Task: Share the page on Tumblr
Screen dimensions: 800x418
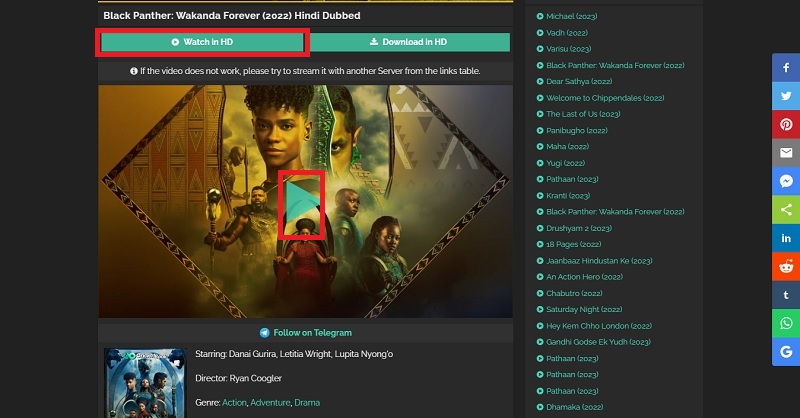Action: 786,294
